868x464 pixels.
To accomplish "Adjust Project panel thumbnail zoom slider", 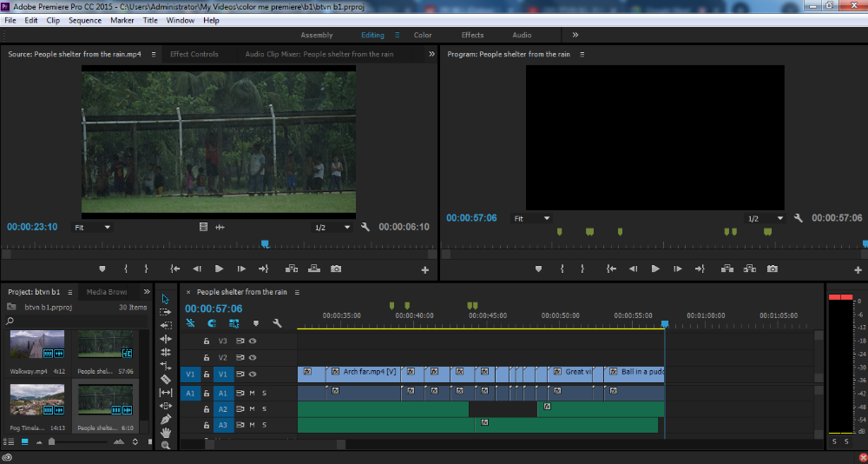I will coord(51,441).
